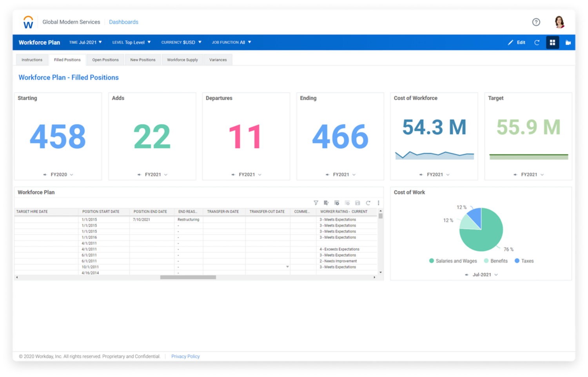Viewport: 588px width, 377px height.
Task: Open the presentation camera icon
Action: point(568,43)
